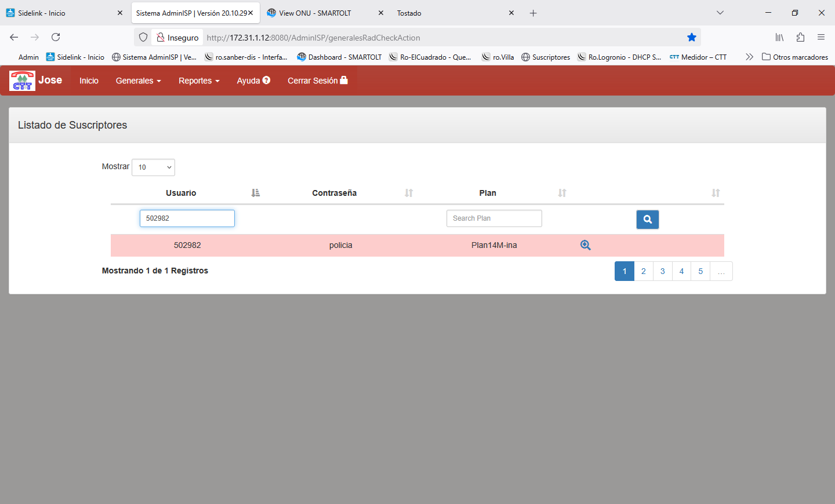Bookmark star icon in address bar
This screenshot has width=835, height=504.
pyautogui.click(x=691, y=38)
